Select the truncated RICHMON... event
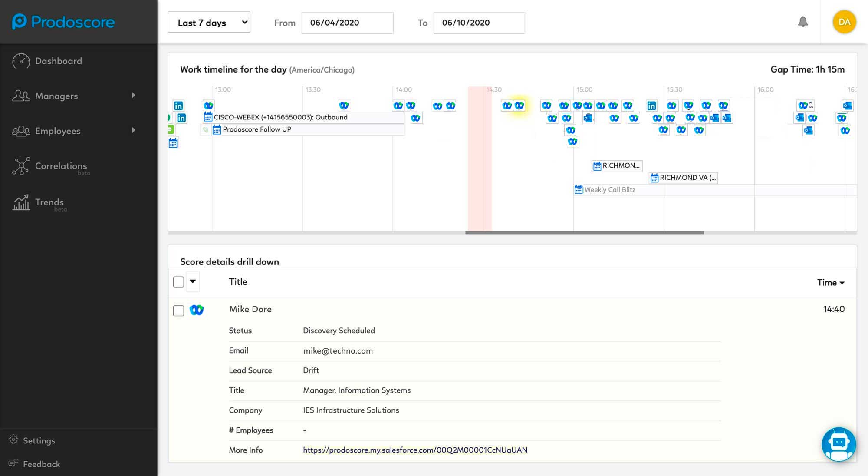Screen dimensions: 868x476 pos(617,165)
